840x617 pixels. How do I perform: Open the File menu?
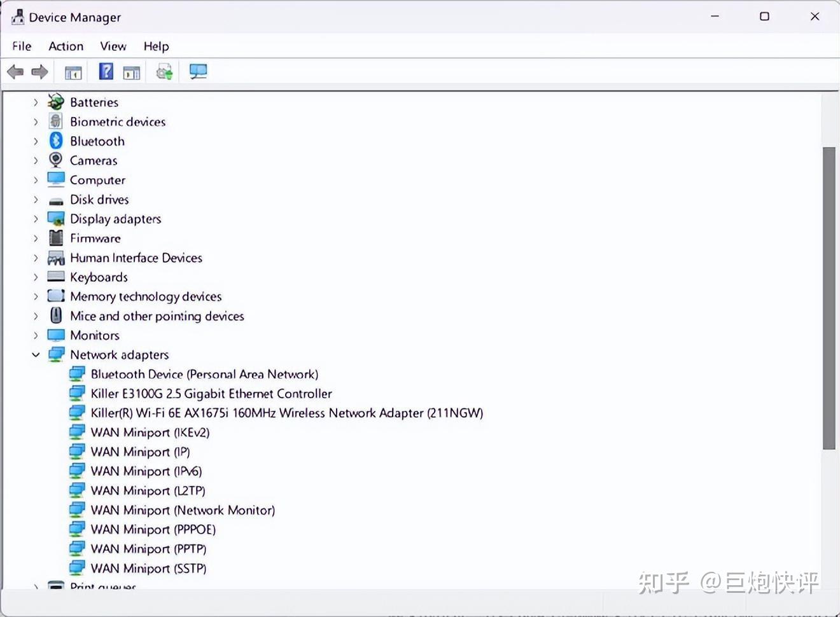(x=22, y=46)
